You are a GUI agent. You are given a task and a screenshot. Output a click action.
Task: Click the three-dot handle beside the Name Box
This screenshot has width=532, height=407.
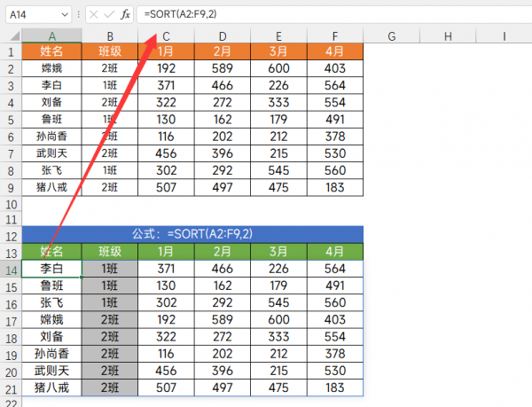(x=78, y=15)
